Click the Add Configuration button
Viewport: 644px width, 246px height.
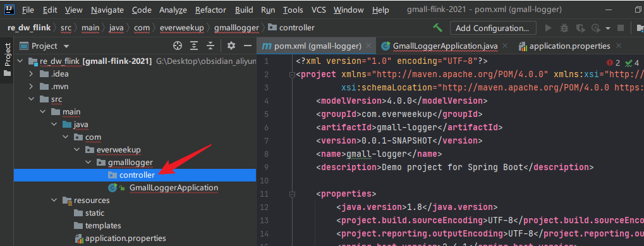[493, 28]
